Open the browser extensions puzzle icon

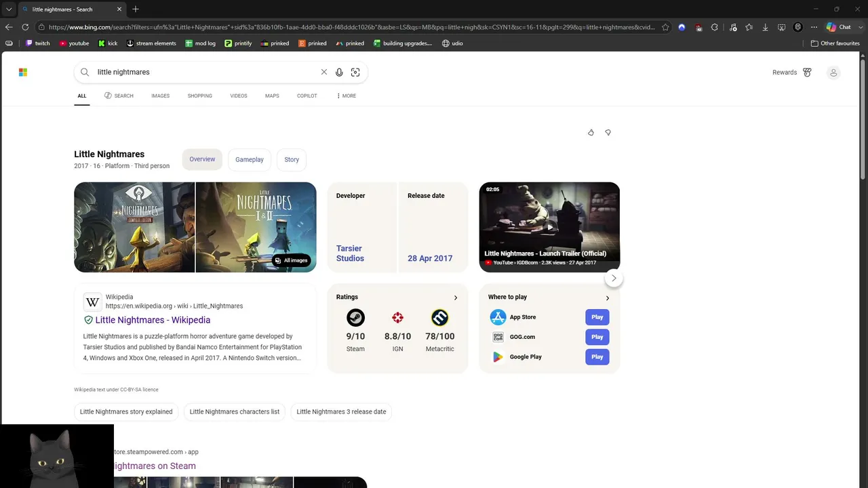715,27
